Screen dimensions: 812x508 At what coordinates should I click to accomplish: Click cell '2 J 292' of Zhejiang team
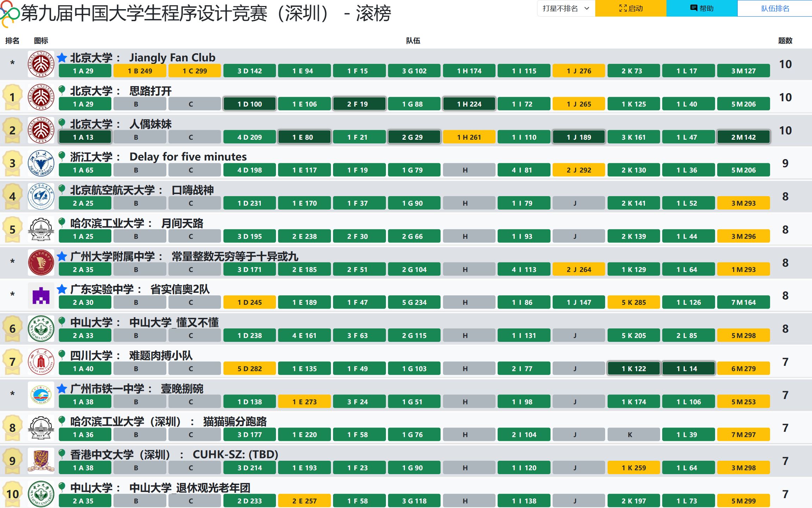[x=579, y=170]
